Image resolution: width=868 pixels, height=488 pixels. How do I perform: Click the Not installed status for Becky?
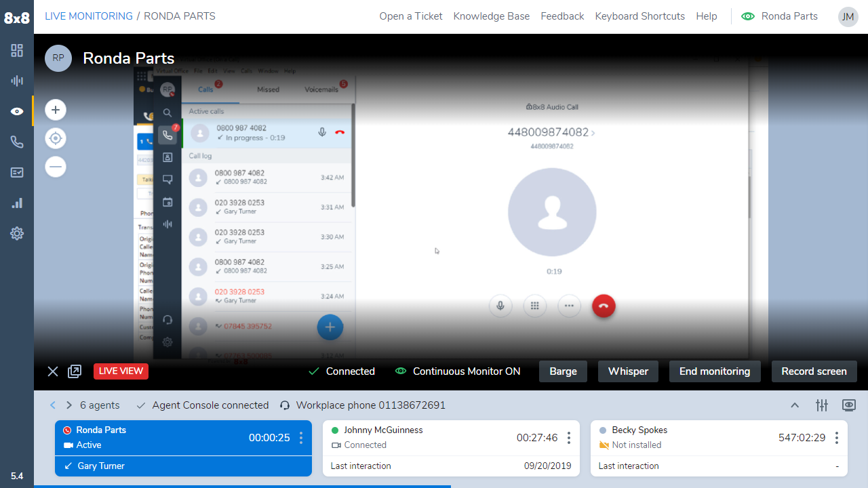tap(636, 445)
